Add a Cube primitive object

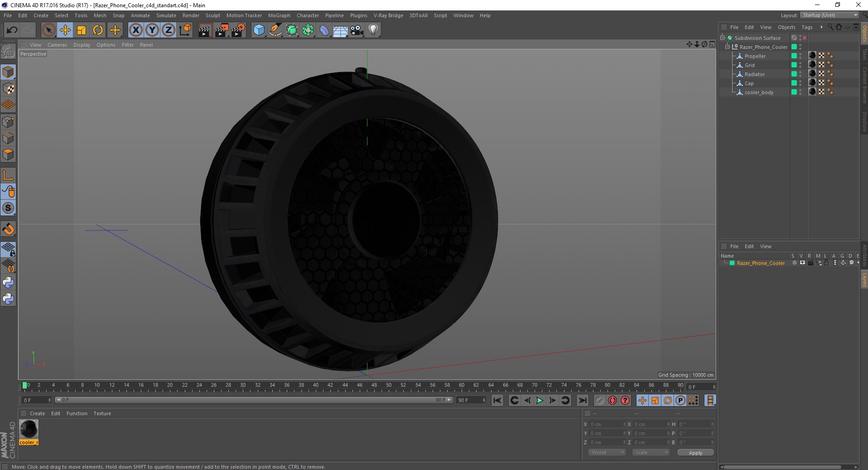[x=259, y=30]
